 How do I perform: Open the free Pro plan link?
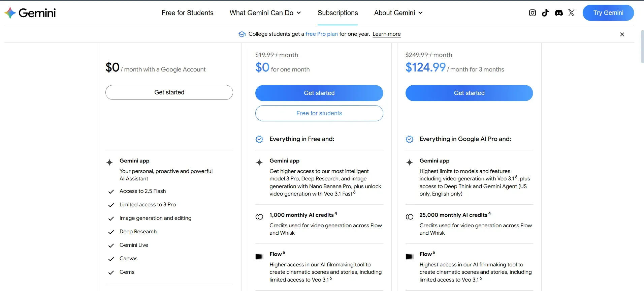321,34
